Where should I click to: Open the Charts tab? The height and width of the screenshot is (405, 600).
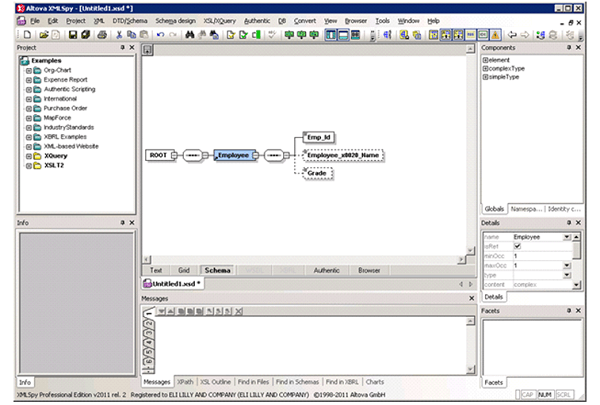375,382
